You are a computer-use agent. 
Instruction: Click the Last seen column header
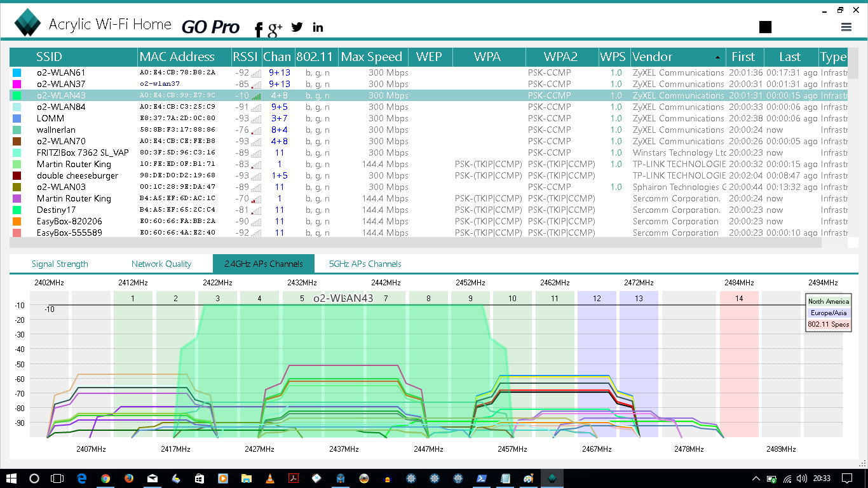790,57
